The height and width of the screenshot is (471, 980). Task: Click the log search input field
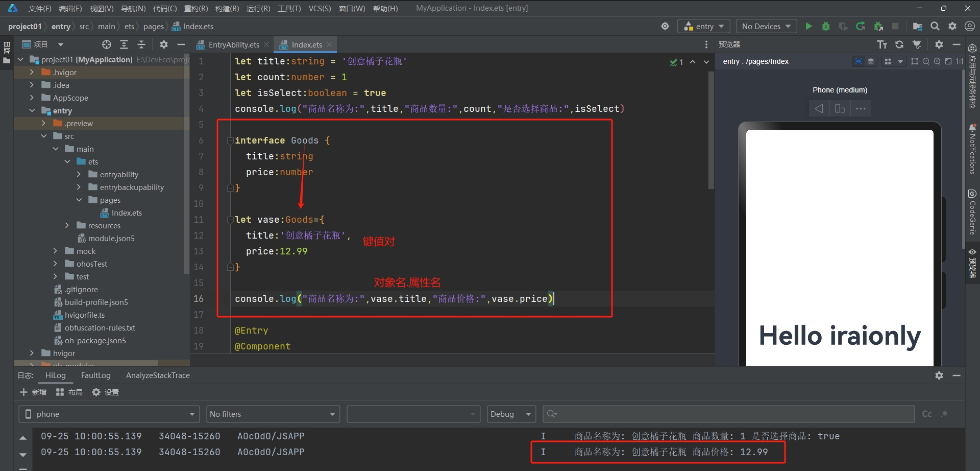730,414
